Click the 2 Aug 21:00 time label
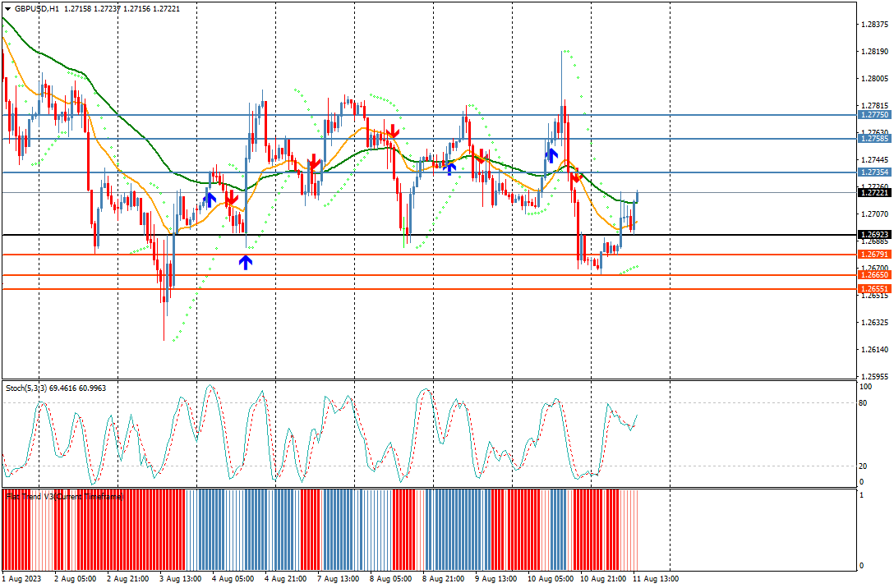Image resolution: width=894 pixels, height=588 pixels. tap(127, 579)
